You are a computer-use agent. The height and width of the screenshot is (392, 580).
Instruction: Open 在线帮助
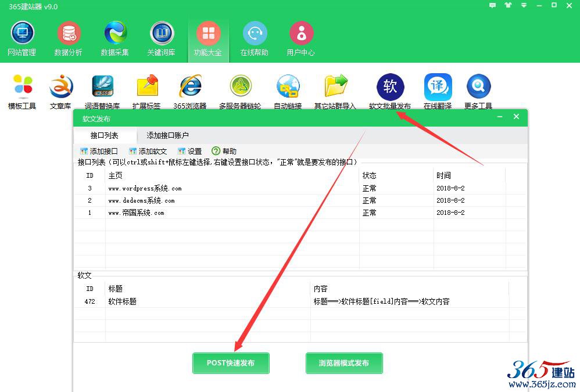[255, 40]
